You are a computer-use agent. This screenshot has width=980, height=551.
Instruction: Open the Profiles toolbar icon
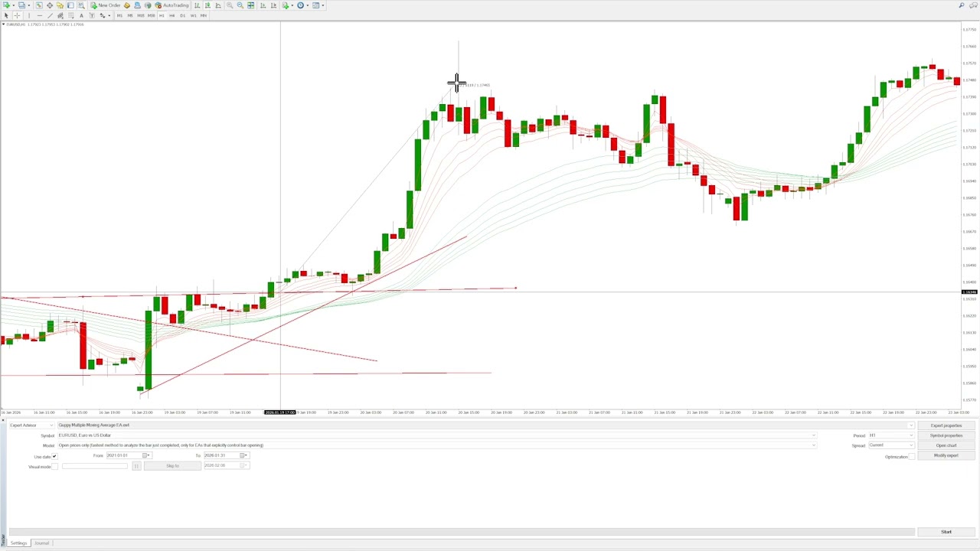[x=22, y=5]
